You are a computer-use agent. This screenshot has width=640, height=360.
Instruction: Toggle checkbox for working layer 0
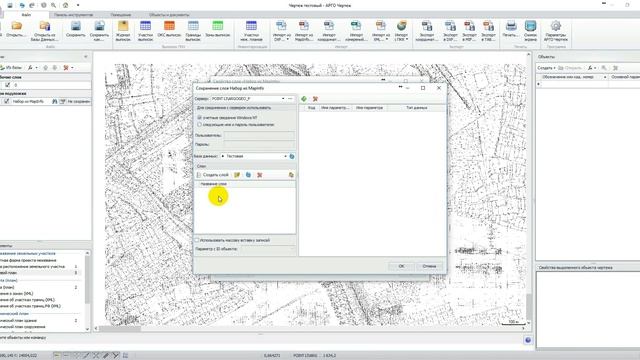click(7, 85)
